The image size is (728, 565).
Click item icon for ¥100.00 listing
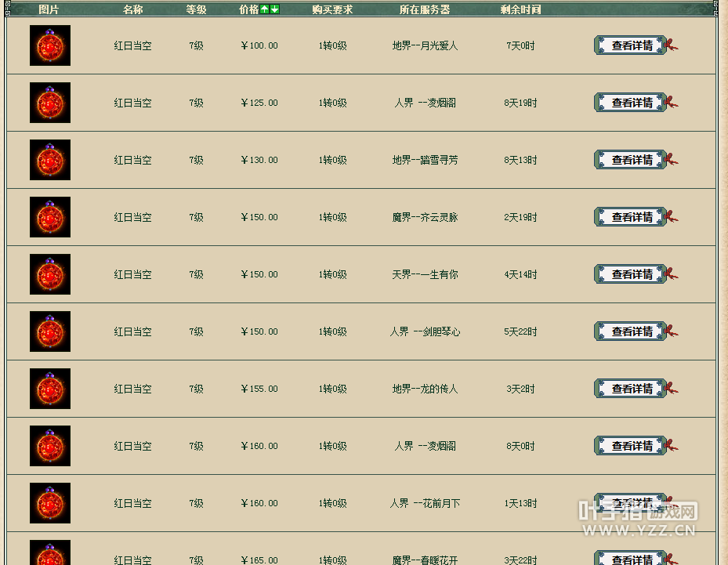pos(50,45)
